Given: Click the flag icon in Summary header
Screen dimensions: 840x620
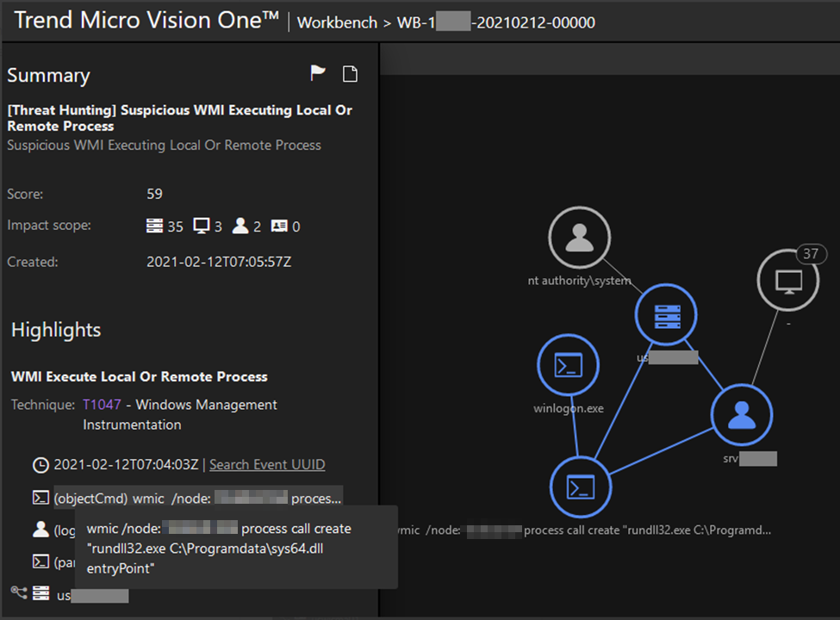Looking at the screenshot, I should point(318,74).
